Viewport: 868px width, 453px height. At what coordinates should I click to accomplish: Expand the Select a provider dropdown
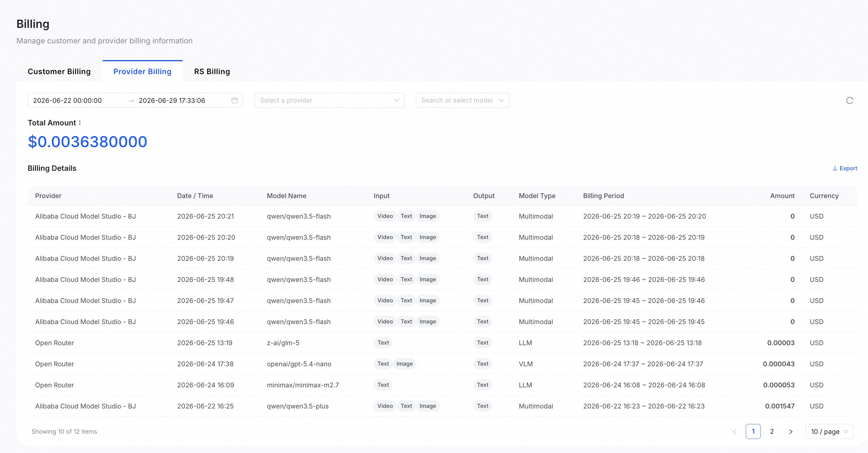tap(330, 101)
